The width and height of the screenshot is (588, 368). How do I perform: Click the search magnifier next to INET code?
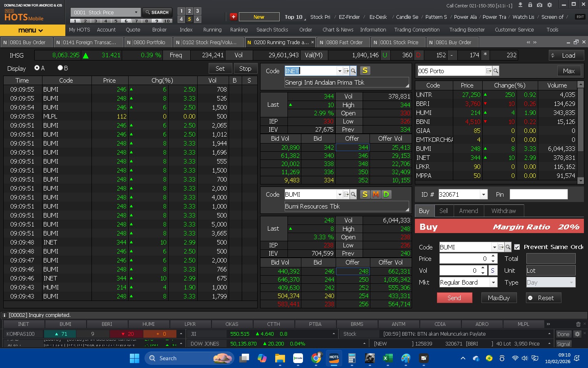click(353, 71)
